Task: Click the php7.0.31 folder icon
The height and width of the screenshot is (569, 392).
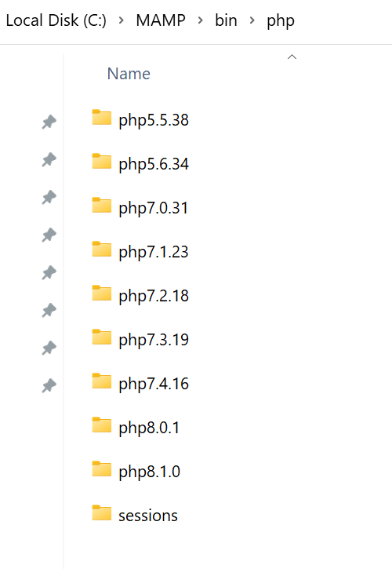Action: pyautogui.click(x=102, y=205)
